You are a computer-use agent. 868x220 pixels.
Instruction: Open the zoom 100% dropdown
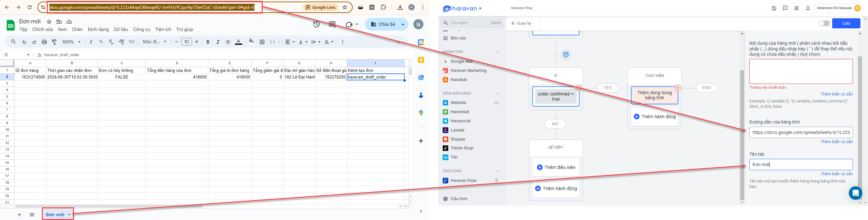[x=71, y=42]
